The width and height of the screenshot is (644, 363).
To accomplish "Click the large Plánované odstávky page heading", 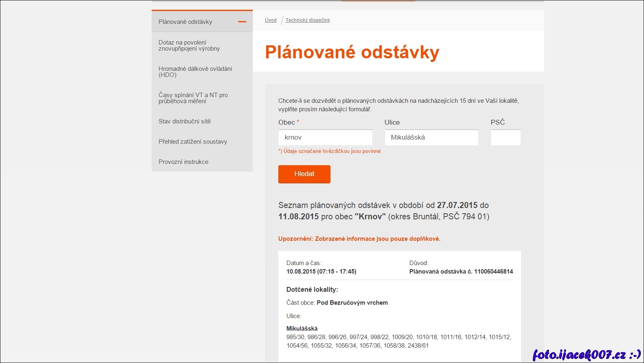I will click(352, 52).
